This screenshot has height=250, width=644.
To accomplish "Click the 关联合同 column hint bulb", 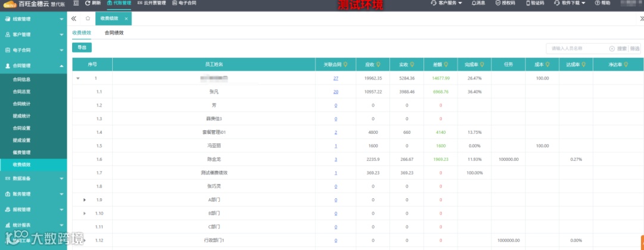I will pos(345,64).
